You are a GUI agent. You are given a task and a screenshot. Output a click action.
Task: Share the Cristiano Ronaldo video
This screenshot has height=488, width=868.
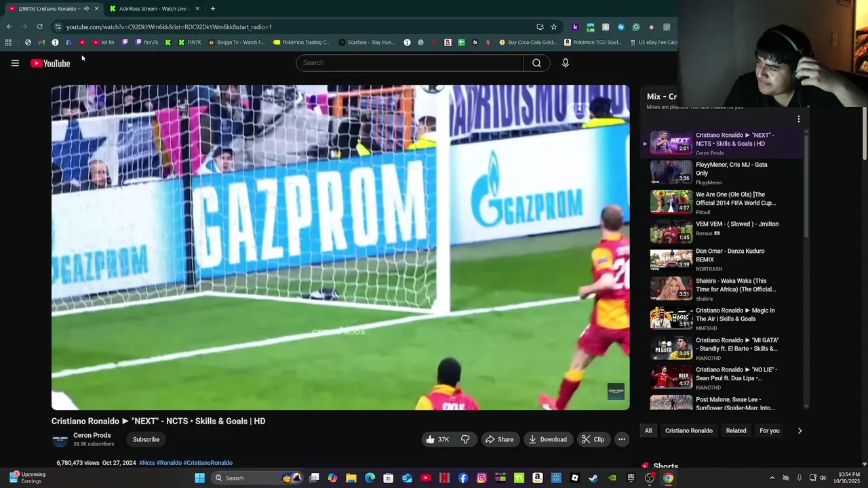pyautogui.click(x=500, y=439)
